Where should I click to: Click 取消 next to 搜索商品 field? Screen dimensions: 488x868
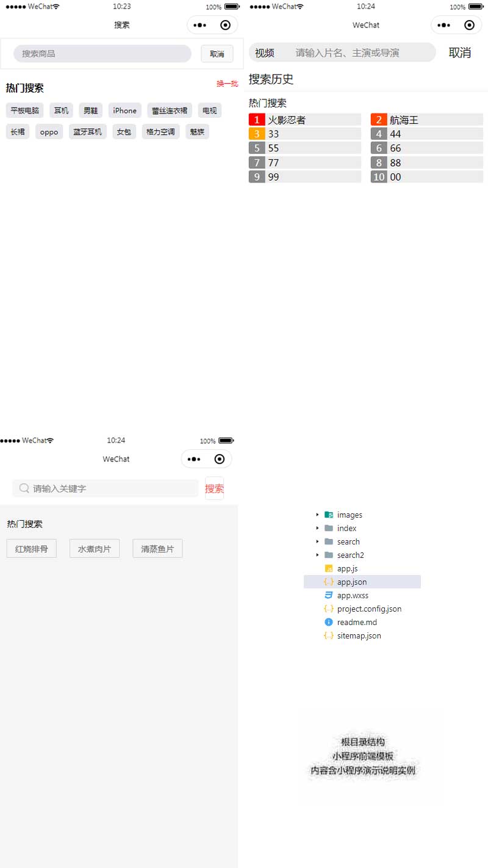click(x=217, y=54)
